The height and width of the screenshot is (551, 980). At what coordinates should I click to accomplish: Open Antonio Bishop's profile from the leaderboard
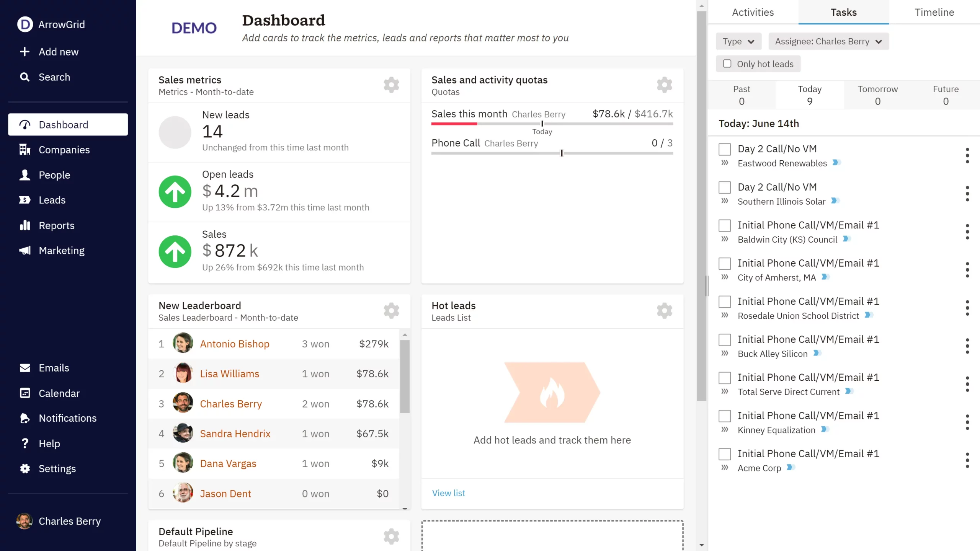(x=235, y=344)
